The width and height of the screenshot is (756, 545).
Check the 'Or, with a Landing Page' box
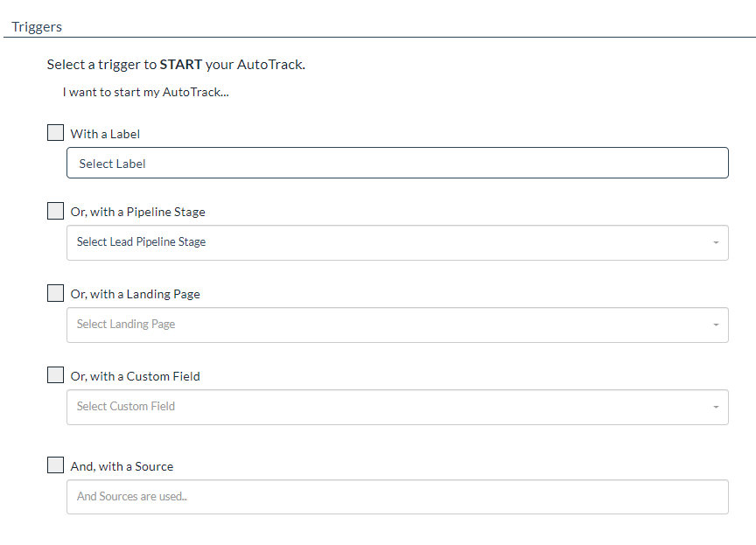(55, 293)
